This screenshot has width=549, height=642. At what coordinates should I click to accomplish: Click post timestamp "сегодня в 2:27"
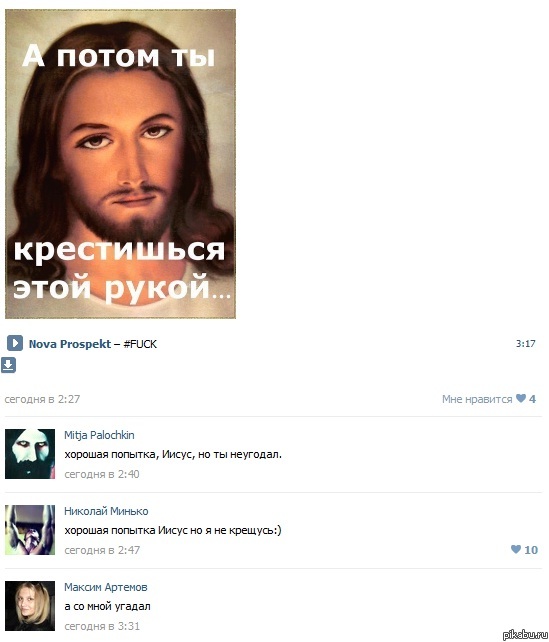coord(42,399)
